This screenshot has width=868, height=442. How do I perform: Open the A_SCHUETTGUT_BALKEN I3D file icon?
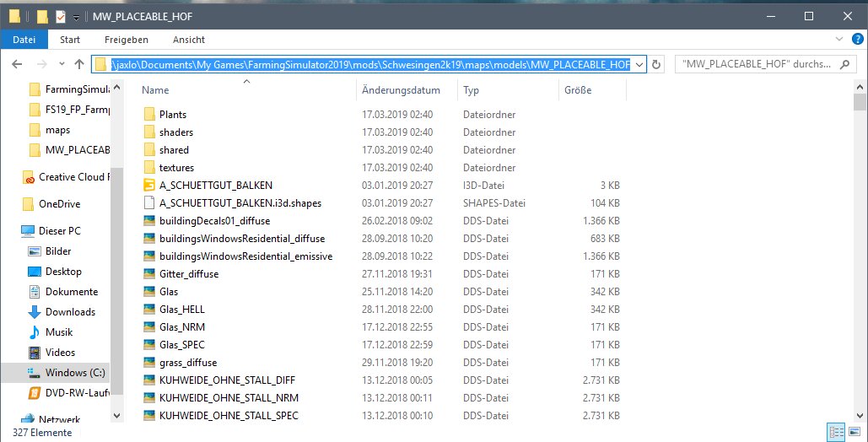click(149, 185)
